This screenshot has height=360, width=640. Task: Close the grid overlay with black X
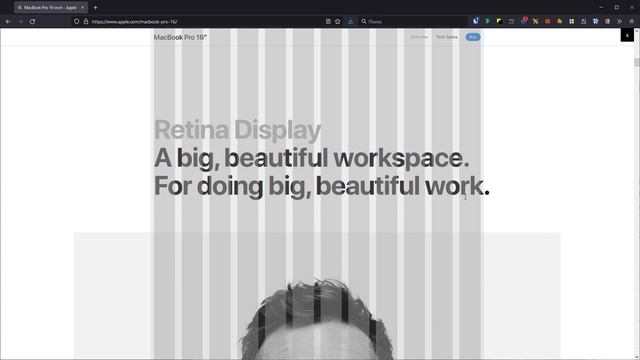pos(627,36)
